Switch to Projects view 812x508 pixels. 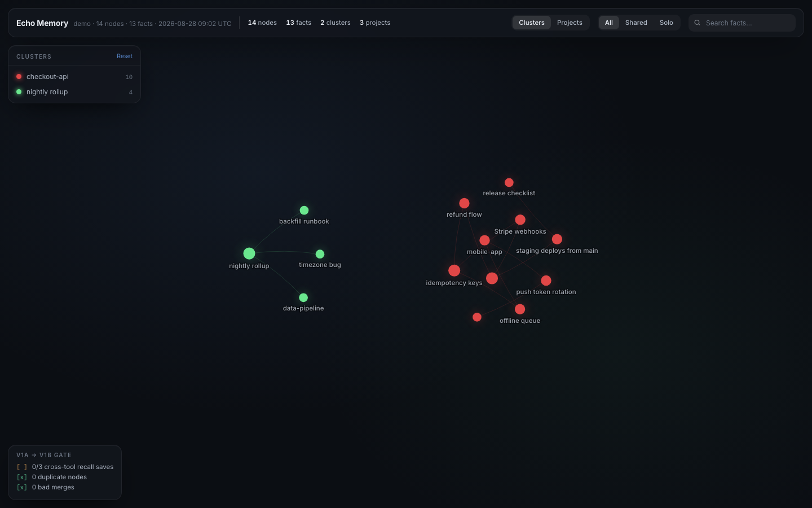570,23
